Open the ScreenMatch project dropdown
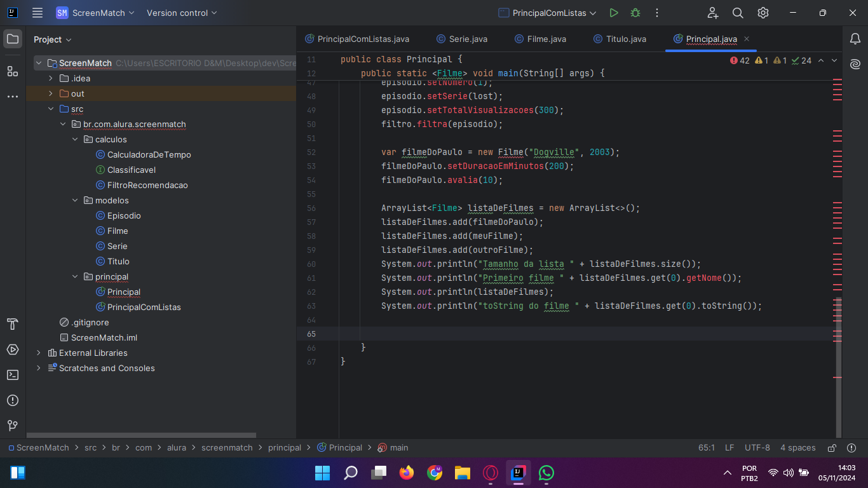The height and width of the screenshot is (488, 868). point(95,13)
